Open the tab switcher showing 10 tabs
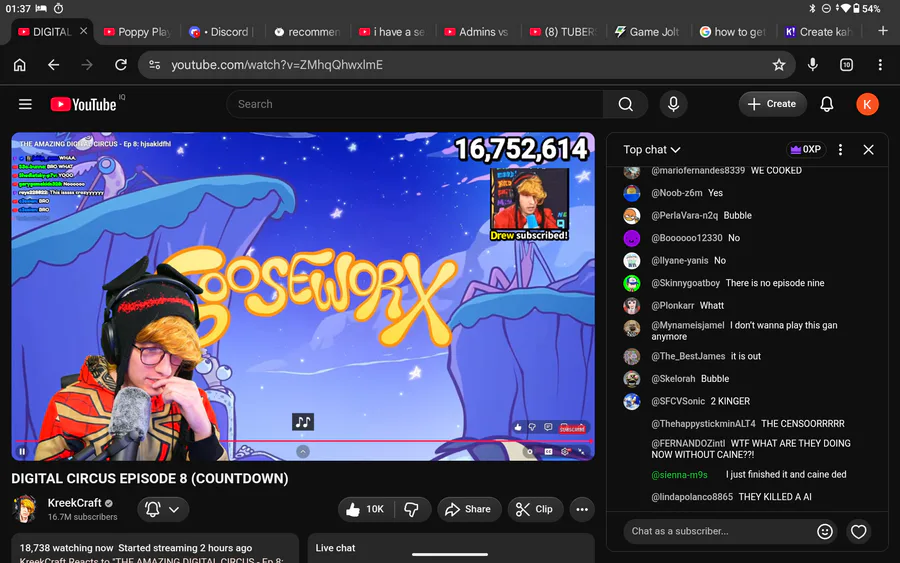900x563 pixels. [x=846, y=65]
